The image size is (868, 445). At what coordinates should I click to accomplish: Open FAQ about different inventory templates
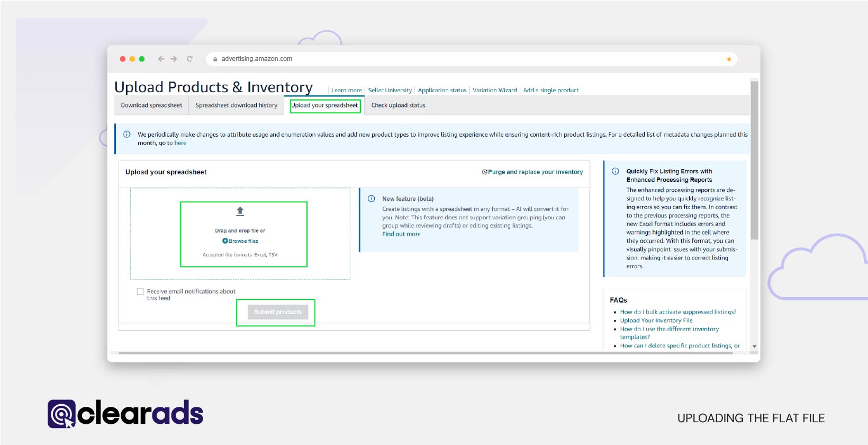pos(670,333)
